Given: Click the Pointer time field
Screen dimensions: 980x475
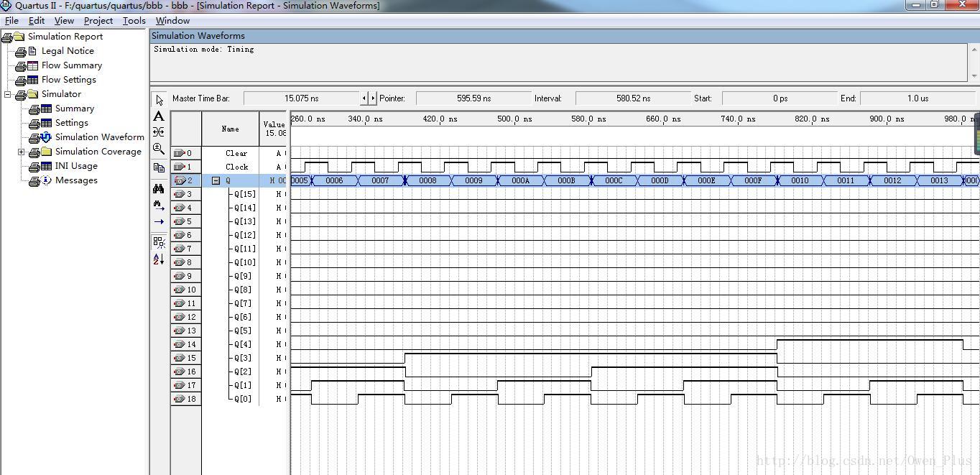Looking at the screenshot, I should (474, 98).
